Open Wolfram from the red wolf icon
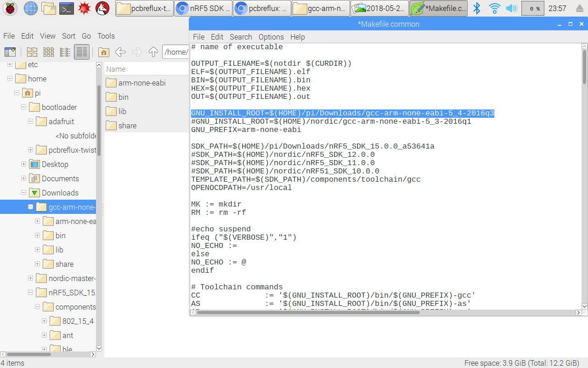This screenshot has height=368, width=588. point(102,8)
